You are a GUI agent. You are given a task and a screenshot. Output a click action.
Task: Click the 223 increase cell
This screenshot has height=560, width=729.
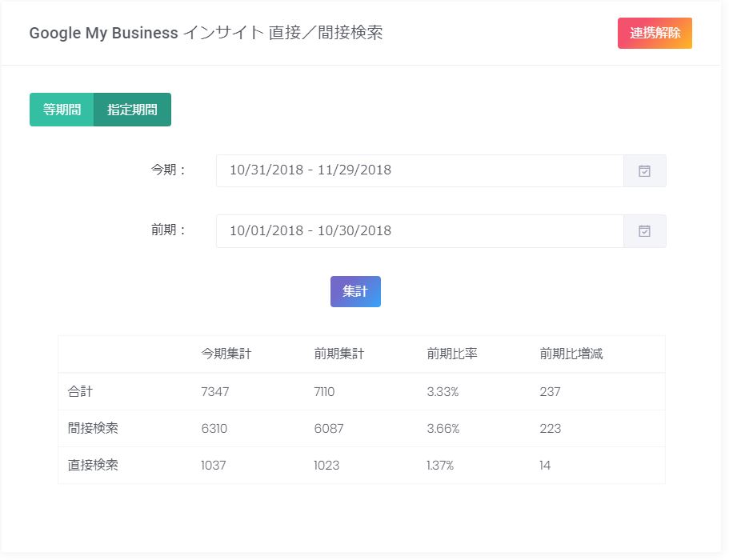point(551,429)
